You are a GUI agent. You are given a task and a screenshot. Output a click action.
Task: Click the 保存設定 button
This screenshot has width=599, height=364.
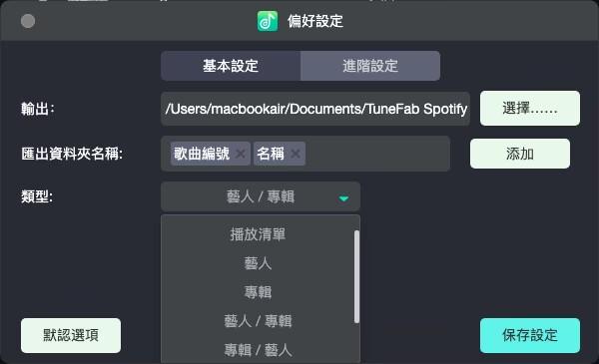(530, 335)
